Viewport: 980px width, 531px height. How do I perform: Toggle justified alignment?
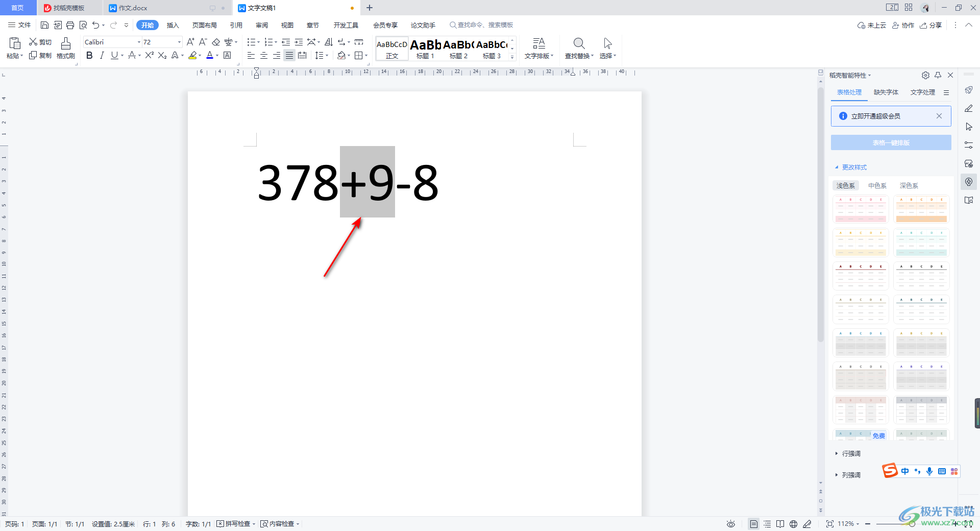click(x=289, y=55)
